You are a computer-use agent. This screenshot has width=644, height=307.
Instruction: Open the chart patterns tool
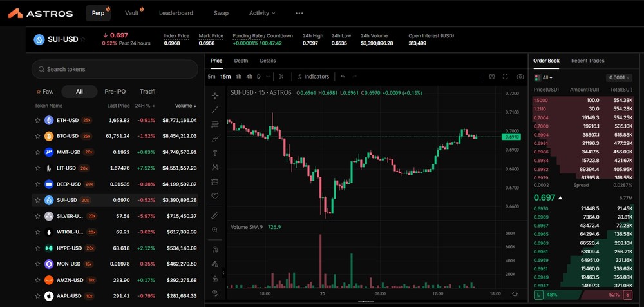click(215, 168)
